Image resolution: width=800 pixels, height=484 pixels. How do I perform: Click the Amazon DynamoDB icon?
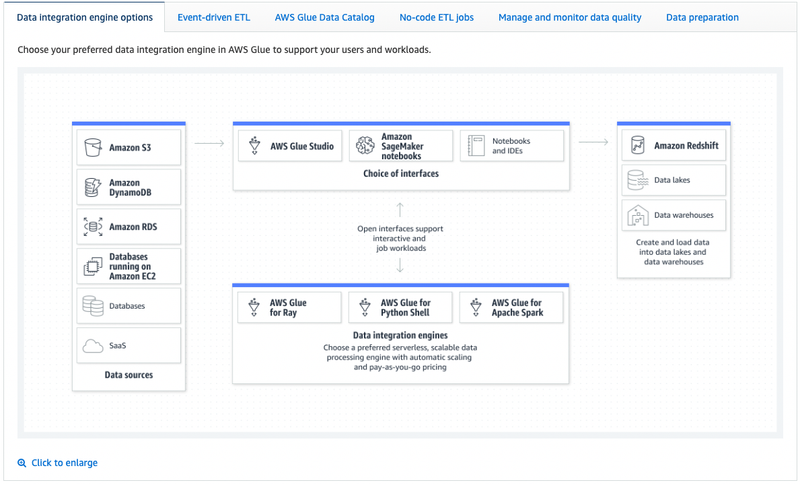tap(92, 187)
